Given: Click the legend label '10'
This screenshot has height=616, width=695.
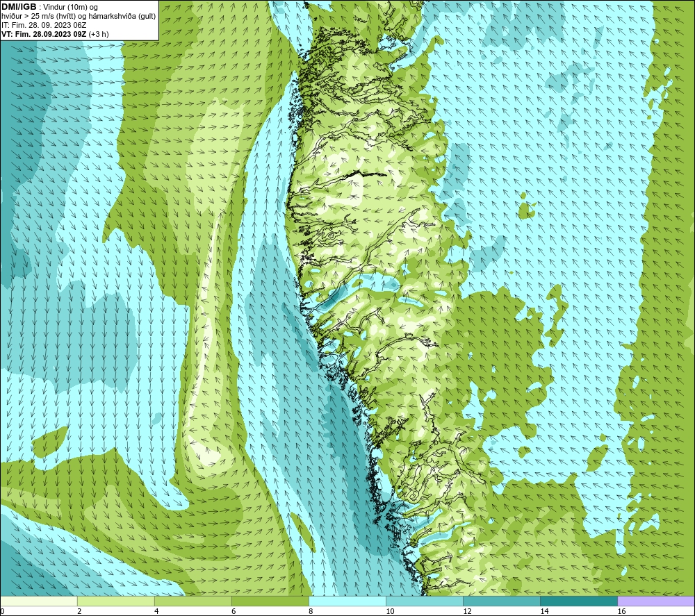Looking at the screenshot, I should 390,611.
